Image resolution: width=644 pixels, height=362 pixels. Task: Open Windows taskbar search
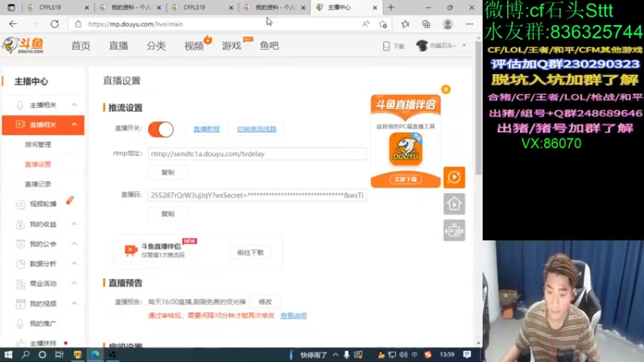click(x=26, y=355)
